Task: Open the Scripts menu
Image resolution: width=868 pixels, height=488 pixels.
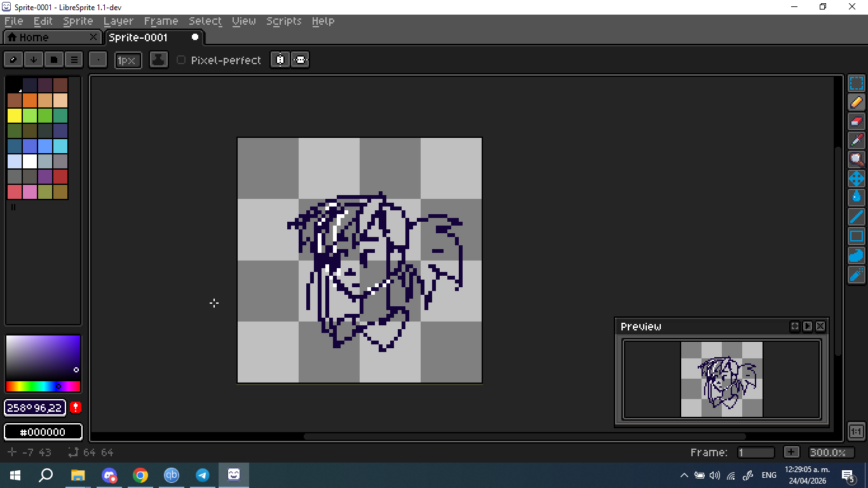Action: pos(284,21)
